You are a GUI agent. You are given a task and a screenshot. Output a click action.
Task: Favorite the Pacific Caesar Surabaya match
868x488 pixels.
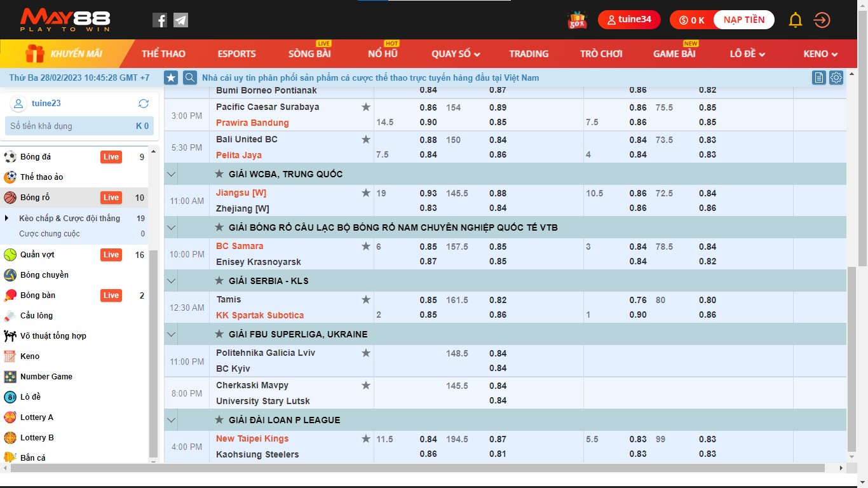coord(366,107)
